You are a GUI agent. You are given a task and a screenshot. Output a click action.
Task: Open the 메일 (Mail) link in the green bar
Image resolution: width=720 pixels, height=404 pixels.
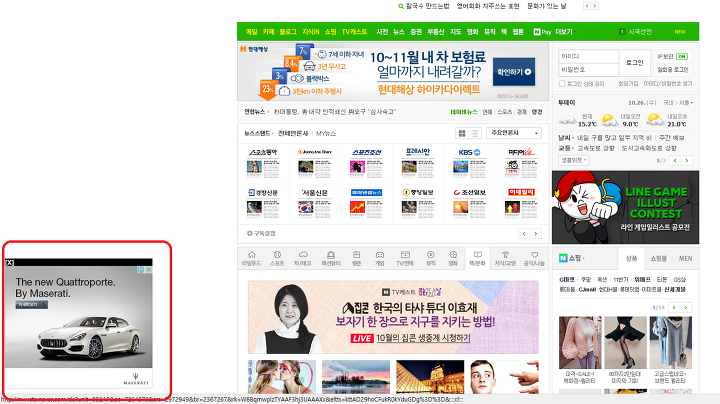coord(252,32)
